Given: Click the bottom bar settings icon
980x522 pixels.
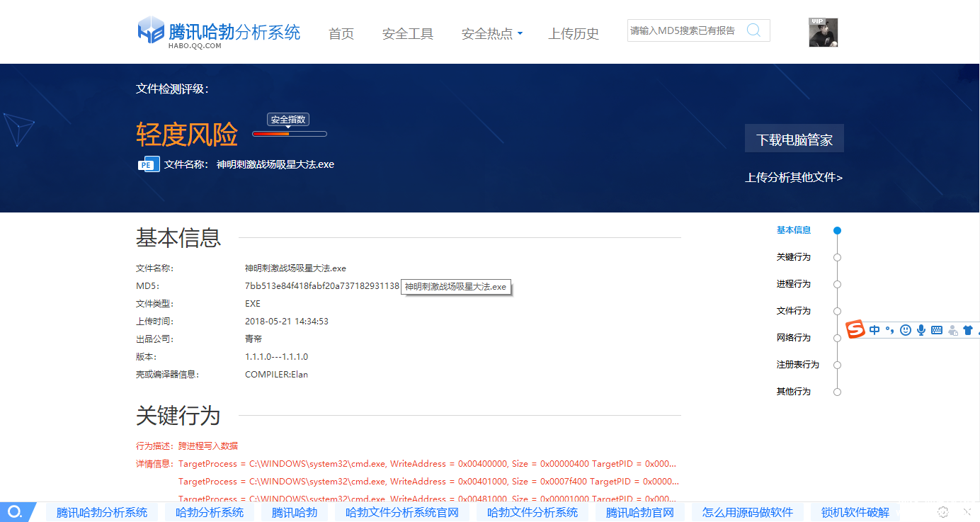Looking at the screenshot, I should [943, 512].
